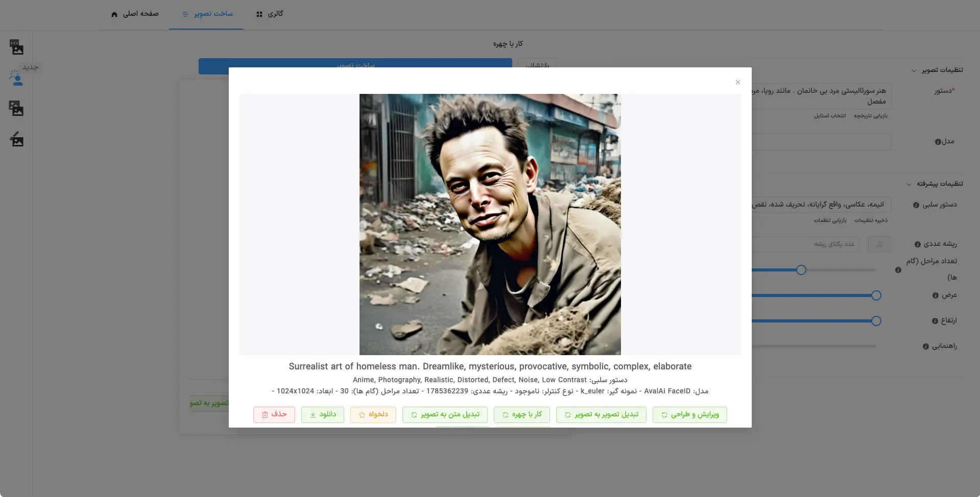Viewport: 980px width, 497px height.
Task: Open the text-to-image tool in sidebar
Action: coord(17,47)
